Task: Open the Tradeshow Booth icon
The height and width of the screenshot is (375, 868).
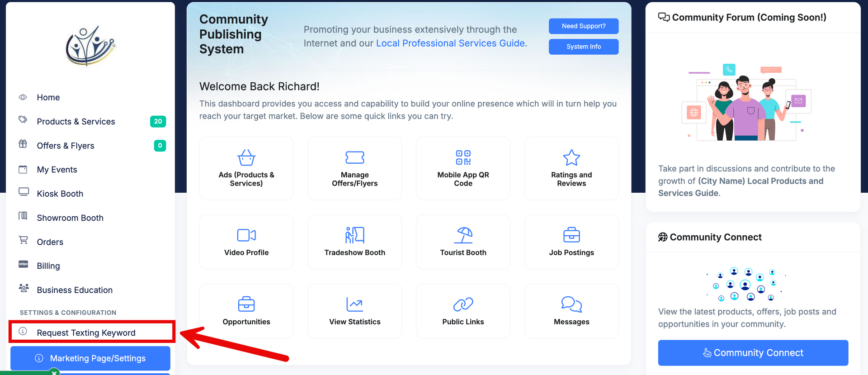Action: tap(354, 235)
